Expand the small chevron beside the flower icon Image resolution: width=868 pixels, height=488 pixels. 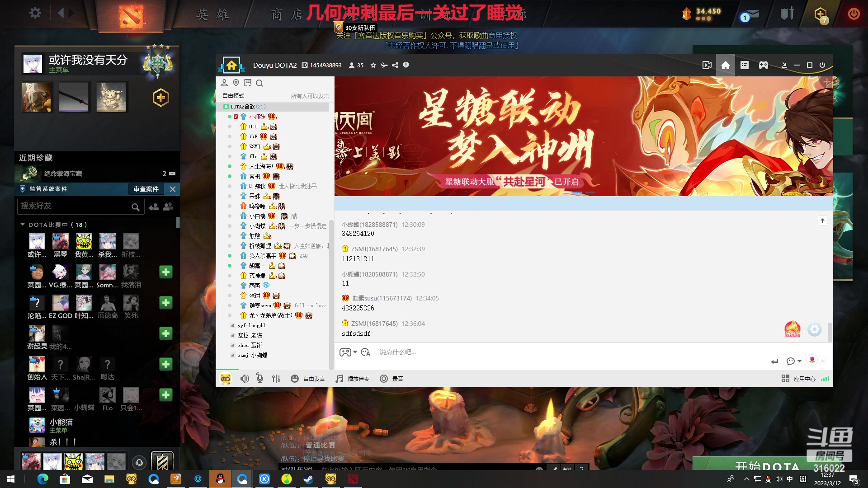click(x=823, y=361)
